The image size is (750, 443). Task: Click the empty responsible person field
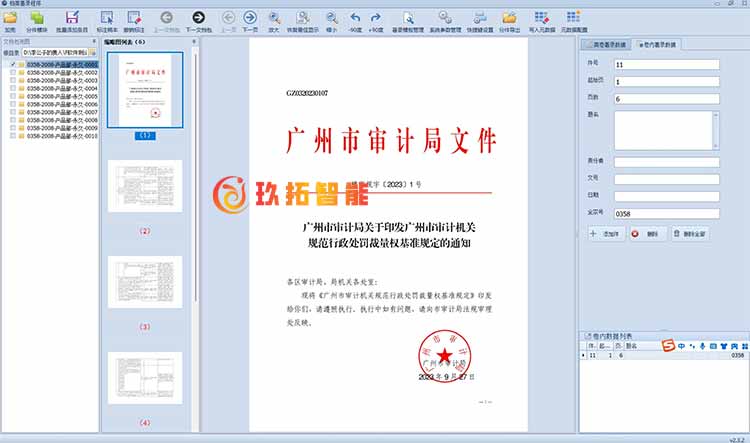point(666,162)
